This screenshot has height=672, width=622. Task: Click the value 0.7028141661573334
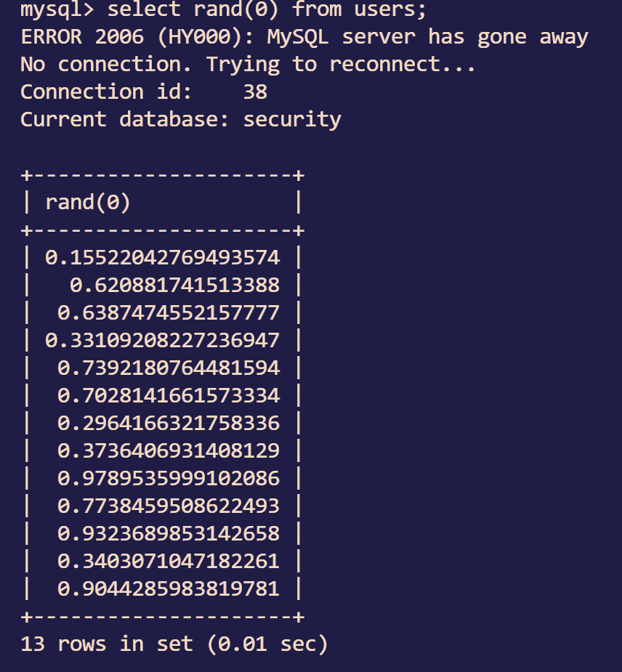169,396
